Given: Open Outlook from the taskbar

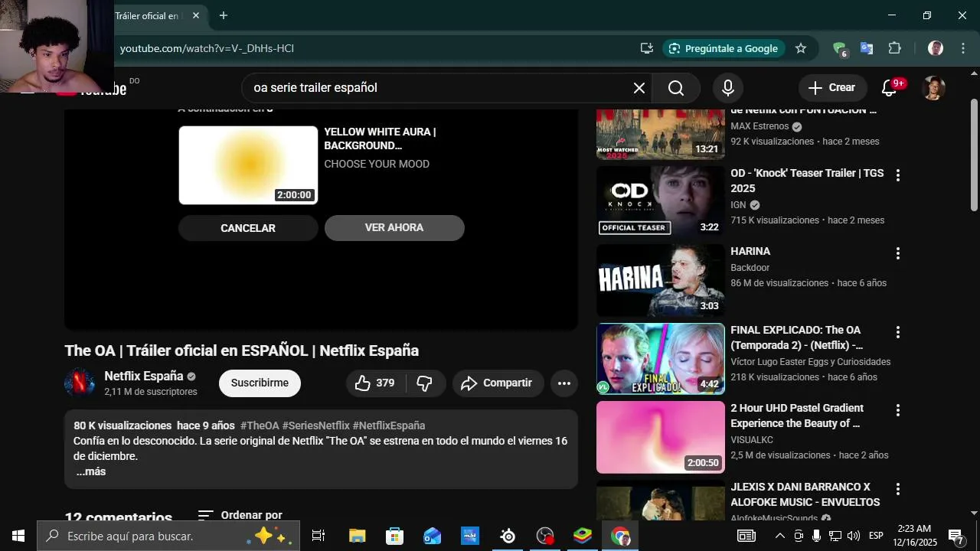Looking at the screenshot, I should point(433,536).
